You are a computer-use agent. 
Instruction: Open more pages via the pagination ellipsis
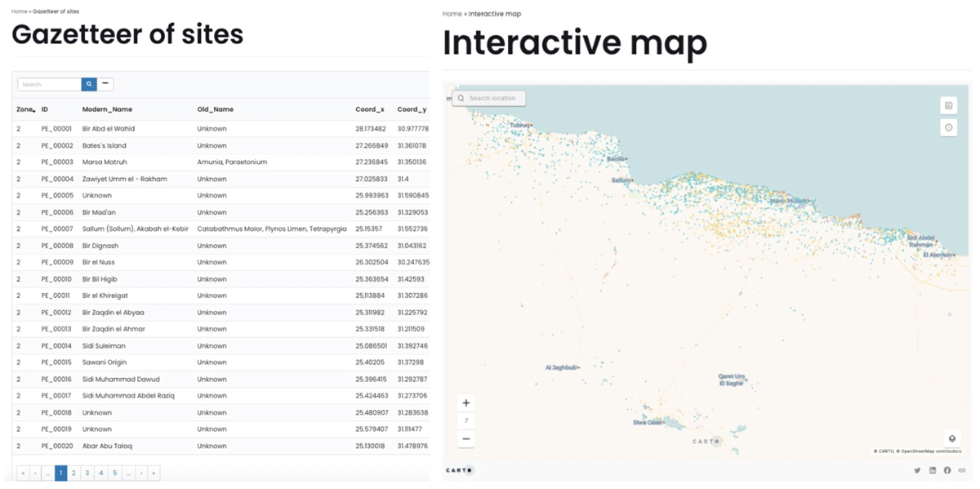point(128,473)
